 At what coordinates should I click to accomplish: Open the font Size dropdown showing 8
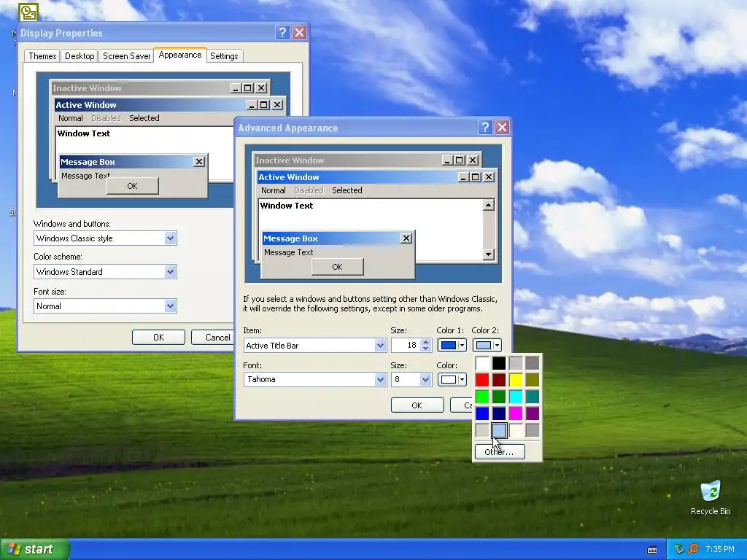[x=426, y=379]
